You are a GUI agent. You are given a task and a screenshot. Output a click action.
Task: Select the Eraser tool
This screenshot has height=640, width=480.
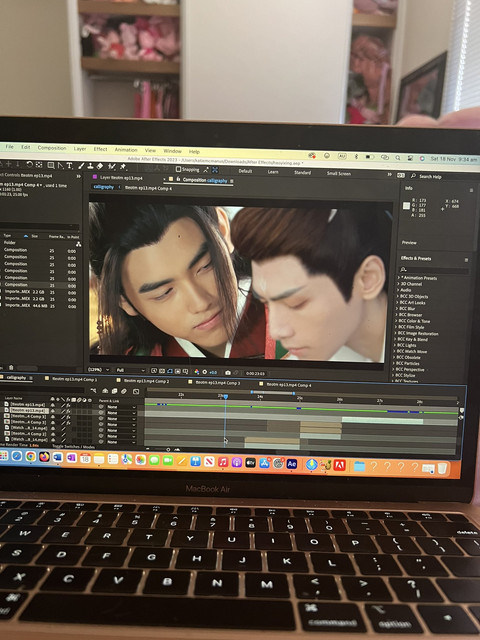tap(100, 166)
